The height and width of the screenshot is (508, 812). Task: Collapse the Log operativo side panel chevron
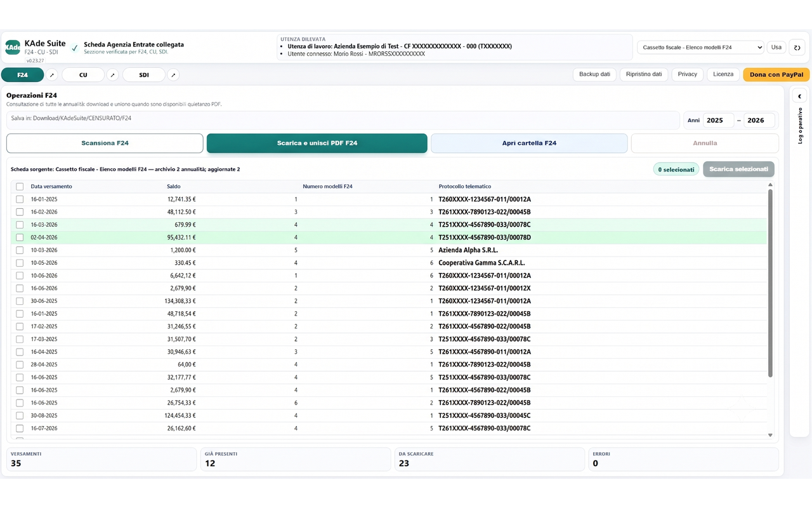[x=799, y=97]
